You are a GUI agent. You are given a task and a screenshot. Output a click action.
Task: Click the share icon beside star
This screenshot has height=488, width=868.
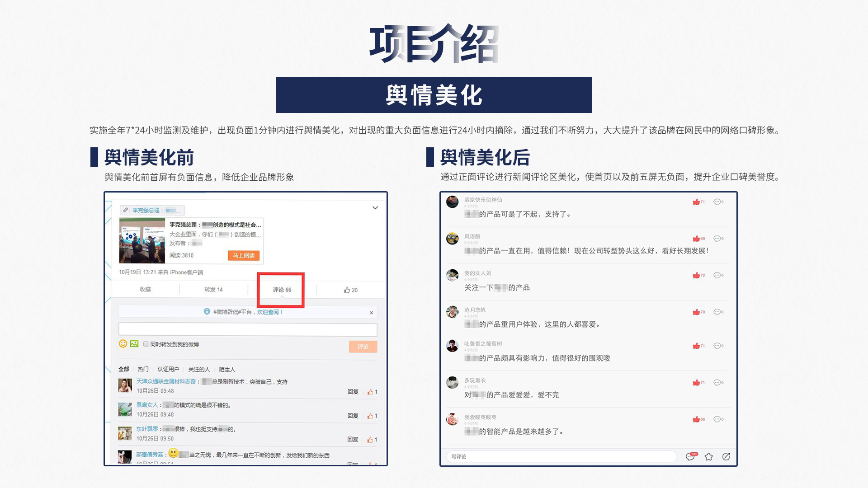(726, 457)
